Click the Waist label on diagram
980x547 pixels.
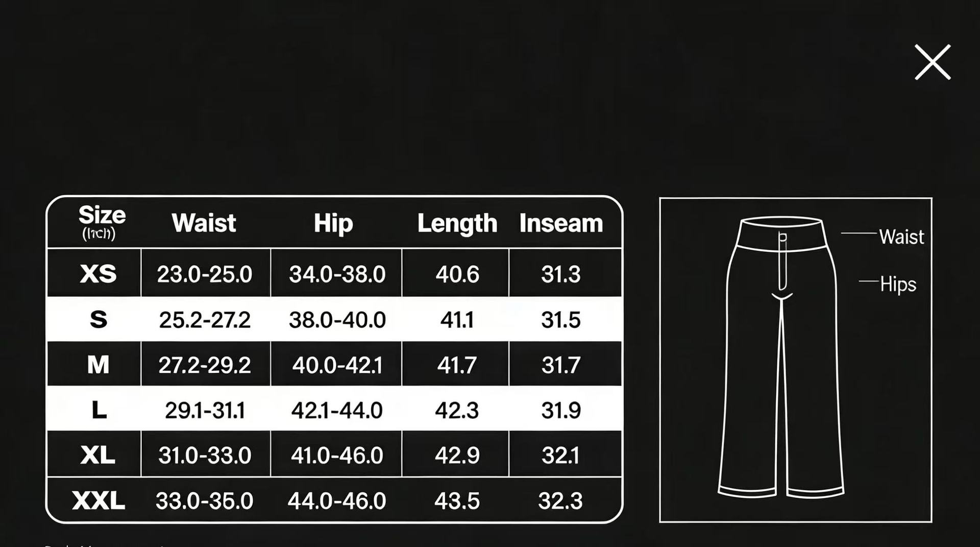click(x=901, y=237)
